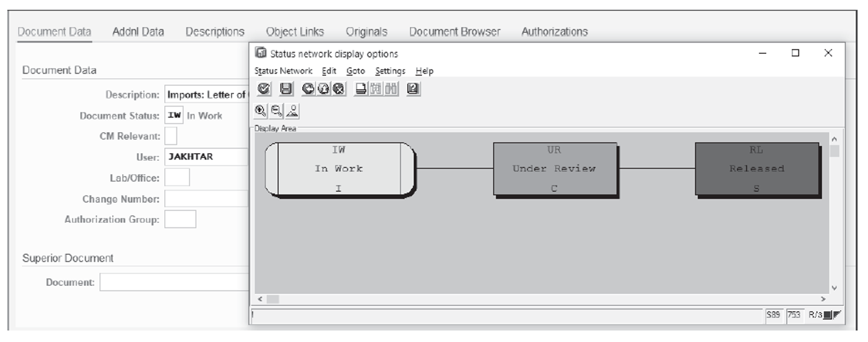Switch to the Originals tab
Screen dimensions: 868x342
tap(366, 32)
